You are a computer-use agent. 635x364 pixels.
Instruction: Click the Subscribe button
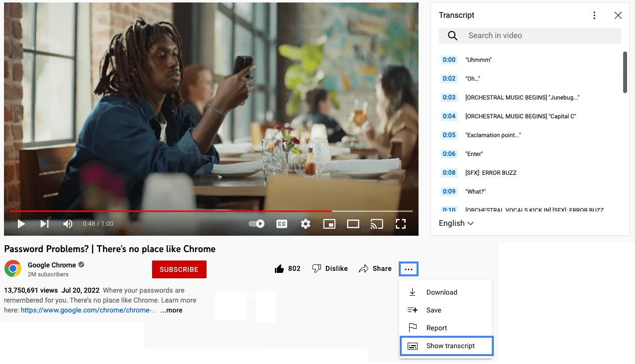click(x=179, y=269)
